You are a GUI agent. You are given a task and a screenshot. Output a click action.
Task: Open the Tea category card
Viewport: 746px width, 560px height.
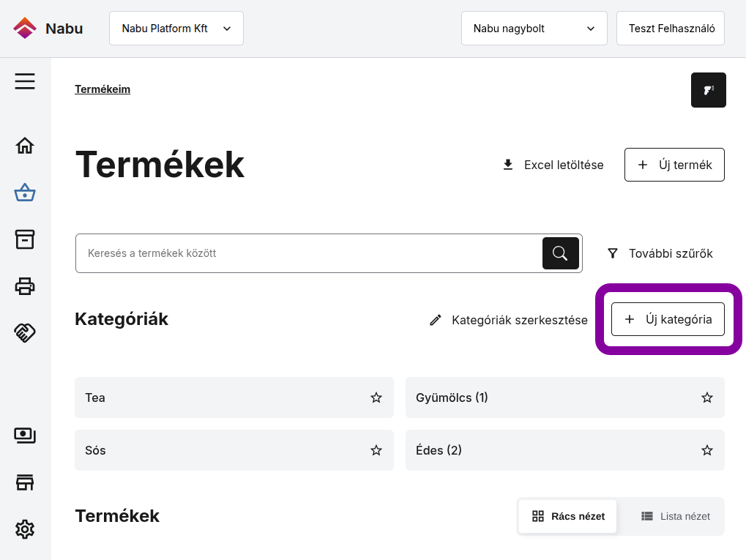click(x=234, y=397)
